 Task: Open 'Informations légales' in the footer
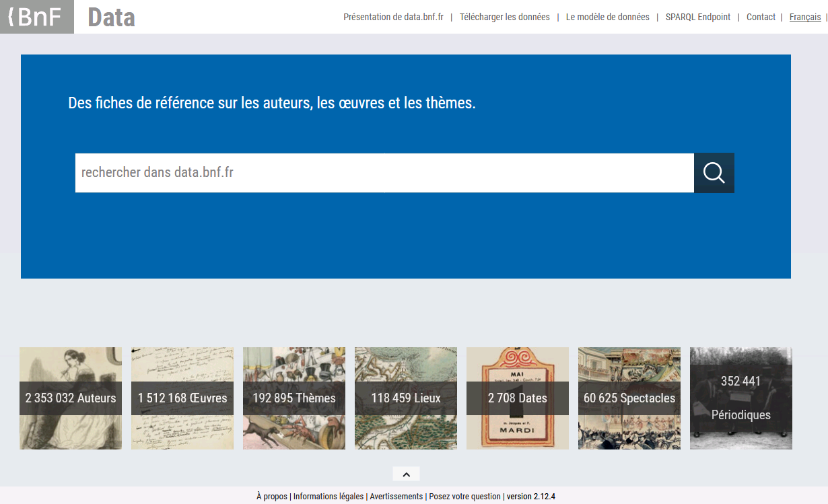point(329,497)
